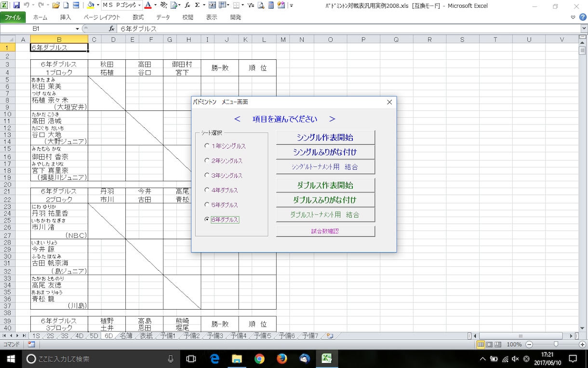The height and width of the screenshot is (368, 588).
Task: Expand the undo history dropdown arrow
Action: point(33,6)
